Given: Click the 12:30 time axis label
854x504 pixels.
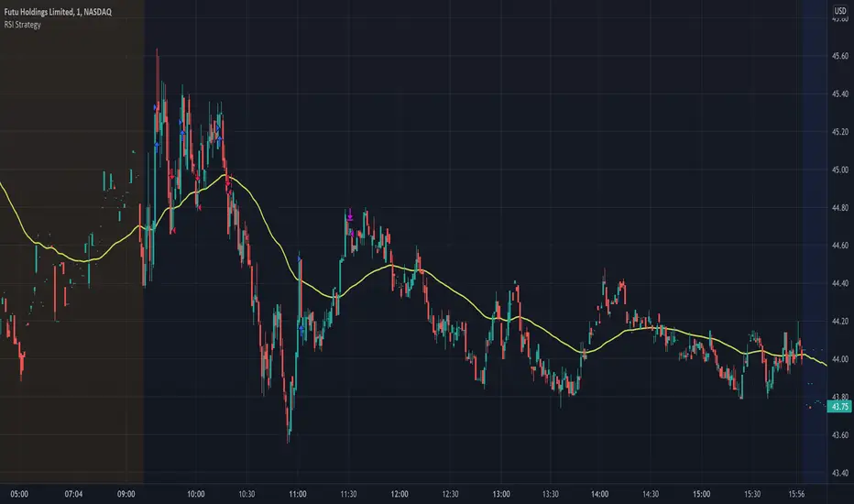Looking at the screenshot, I should tap(450, 494).
